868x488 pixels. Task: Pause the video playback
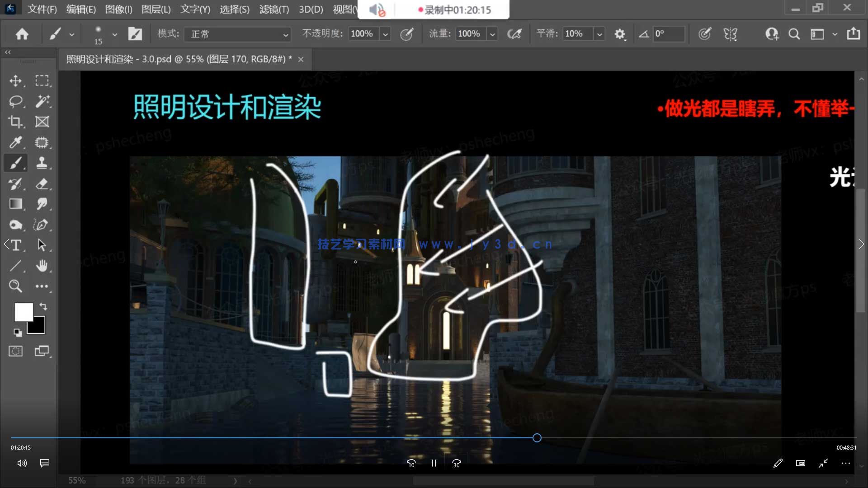[434, 463]
